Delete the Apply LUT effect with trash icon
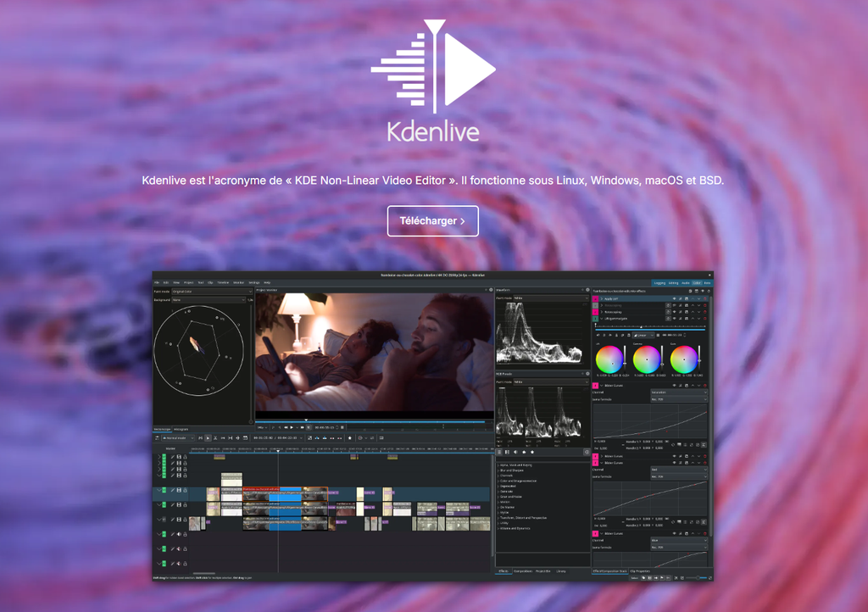This screenshot has height=612, width=868. click(704, 299)
